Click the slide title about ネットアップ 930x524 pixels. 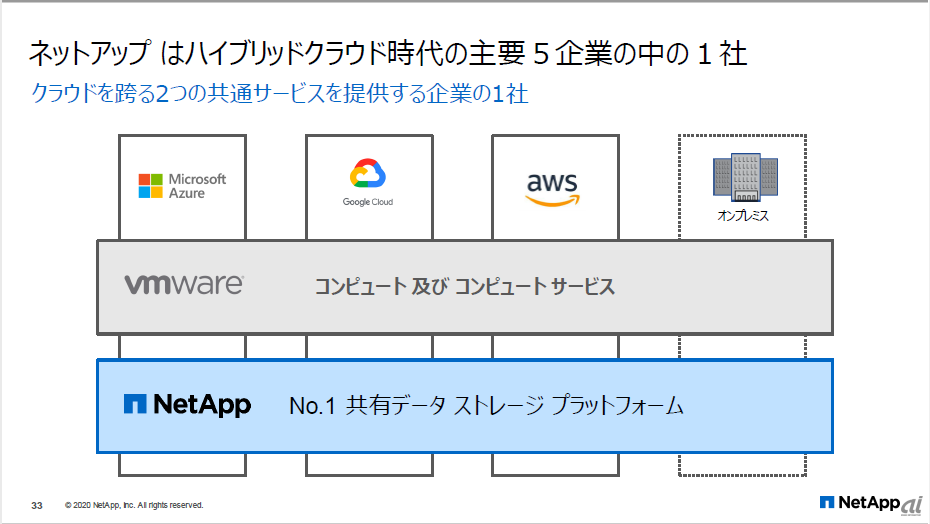coord(388,54)
